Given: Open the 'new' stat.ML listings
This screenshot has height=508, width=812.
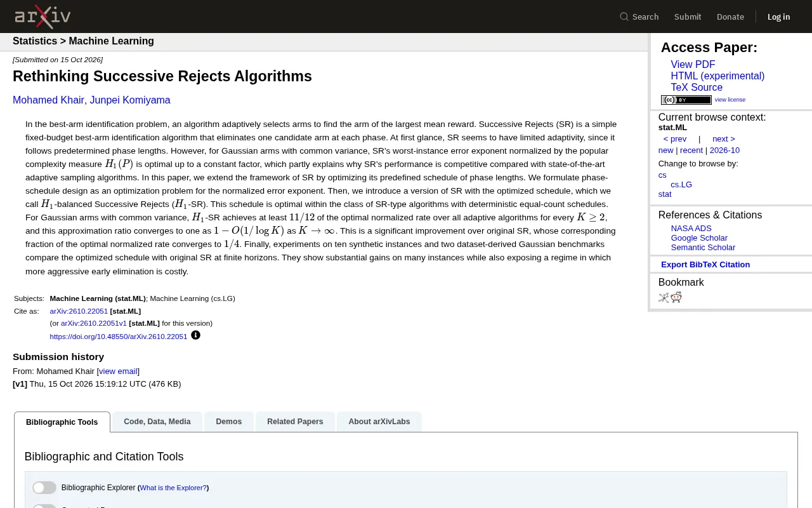Looking at the screenshot, I should coord(665,150).
